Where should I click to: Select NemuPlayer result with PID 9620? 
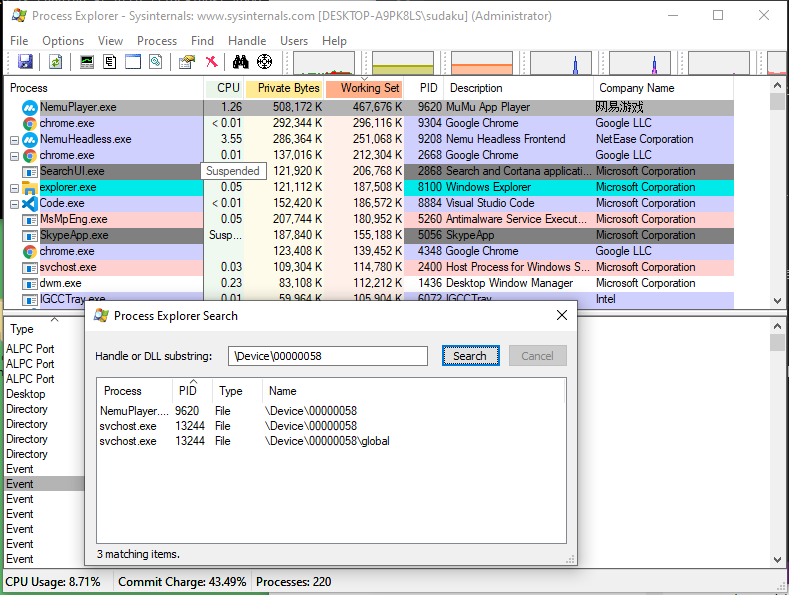(x=331, y=411)
